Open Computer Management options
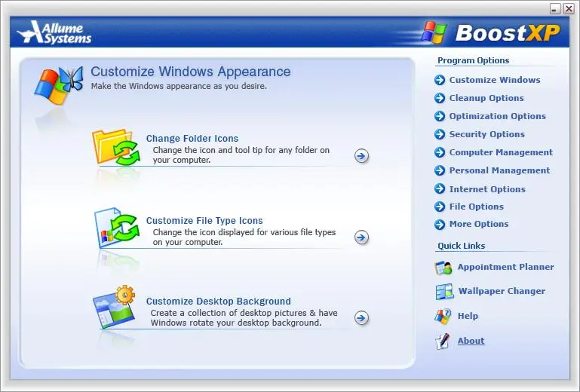Screen dimensions: 580x392 501,152
